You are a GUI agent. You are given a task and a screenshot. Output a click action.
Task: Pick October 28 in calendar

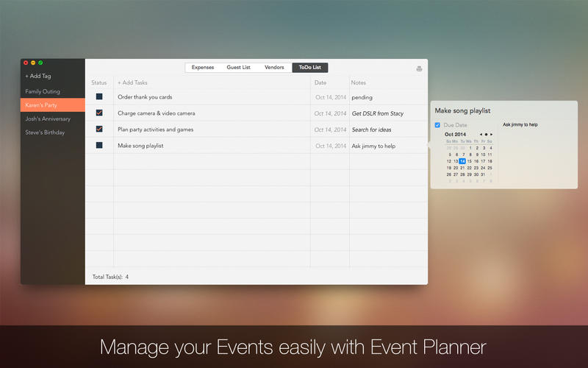tap(462, 174)
